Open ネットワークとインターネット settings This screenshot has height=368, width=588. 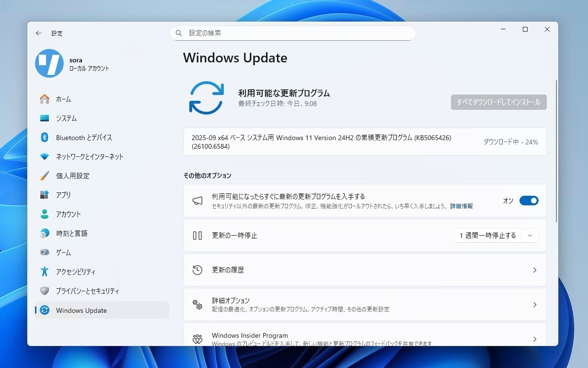point(102,156)
